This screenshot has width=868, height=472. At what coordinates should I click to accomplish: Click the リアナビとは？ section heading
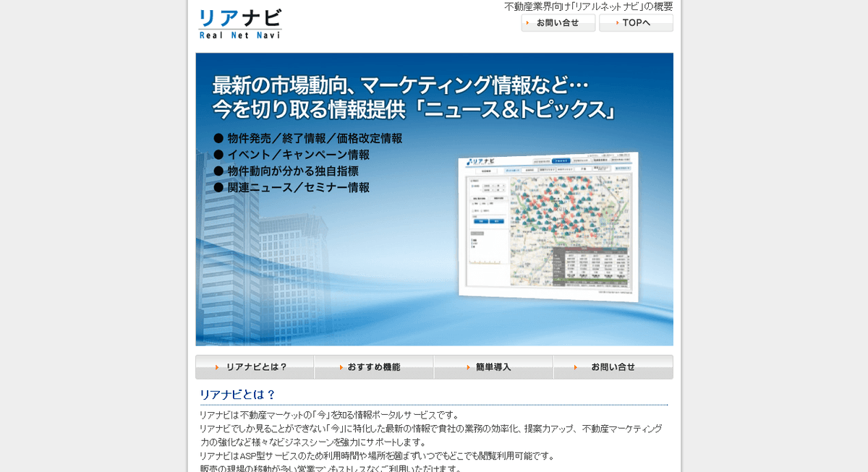pos(238,395)
